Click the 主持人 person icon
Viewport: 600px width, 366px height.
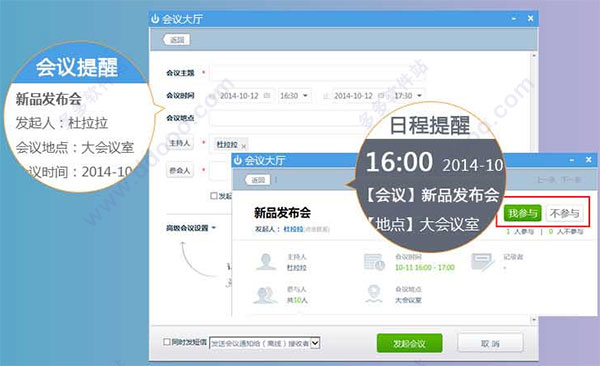point(266,262)
